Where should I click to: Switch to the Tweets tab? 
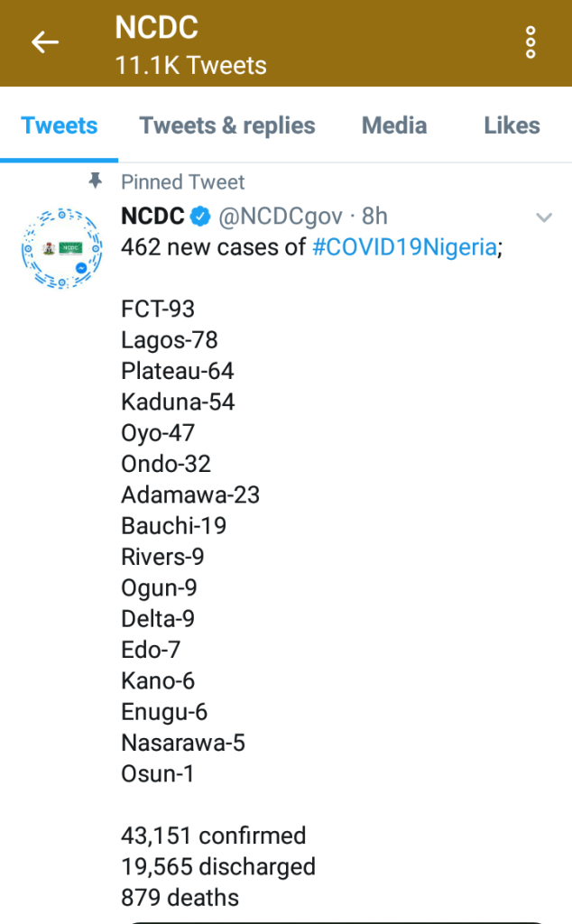[60, 125]
